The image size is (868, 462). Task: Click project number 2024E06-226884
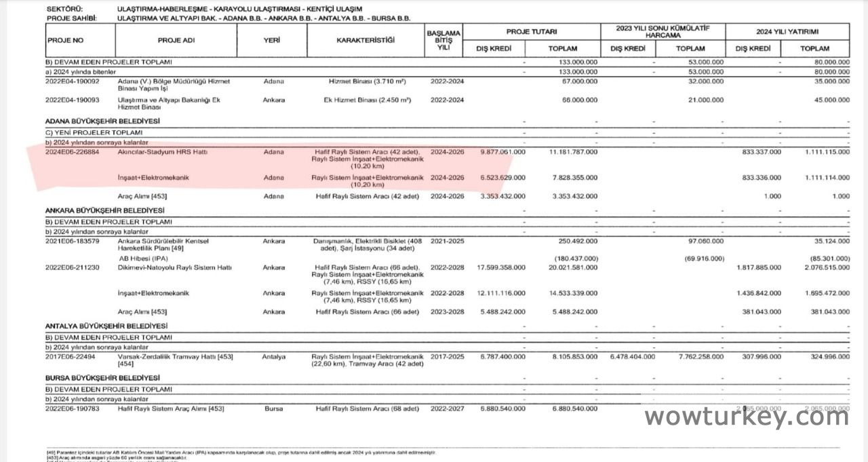pyautogui.click(x=72, y=152)
